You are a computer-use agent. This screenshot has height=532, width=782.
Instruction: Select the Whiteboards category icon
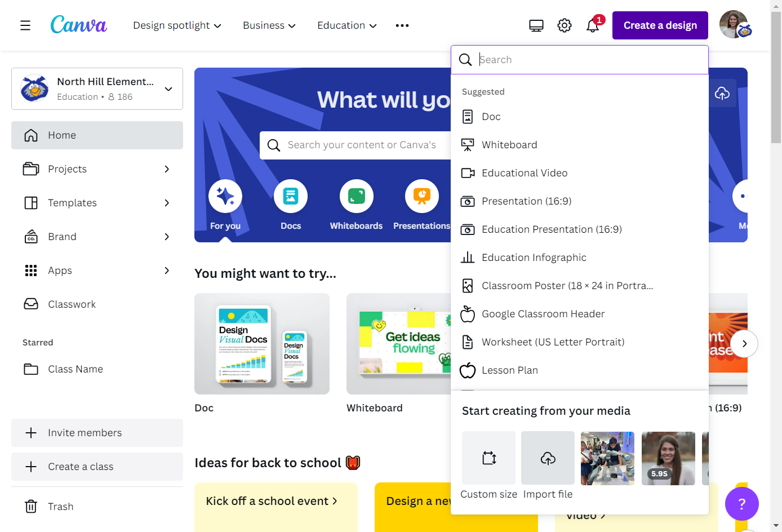pos(357,196)
